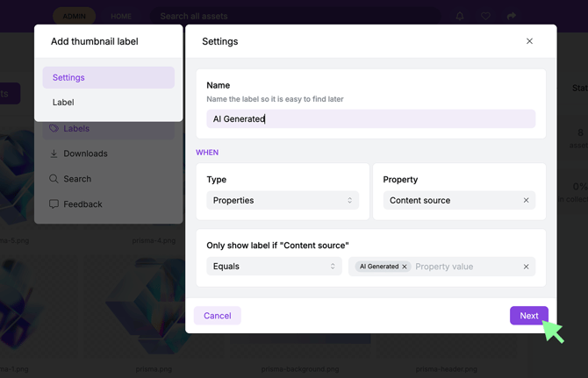Open favorites heart icon in top bar
This screenshot has height=378, width=588.
coord(485,16)
